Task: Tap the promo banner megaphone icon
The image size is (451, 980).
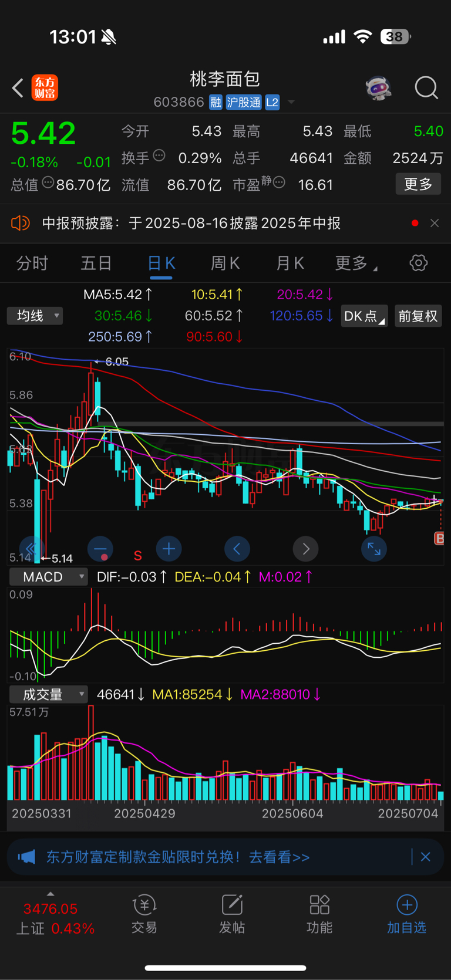Action: 26,857
